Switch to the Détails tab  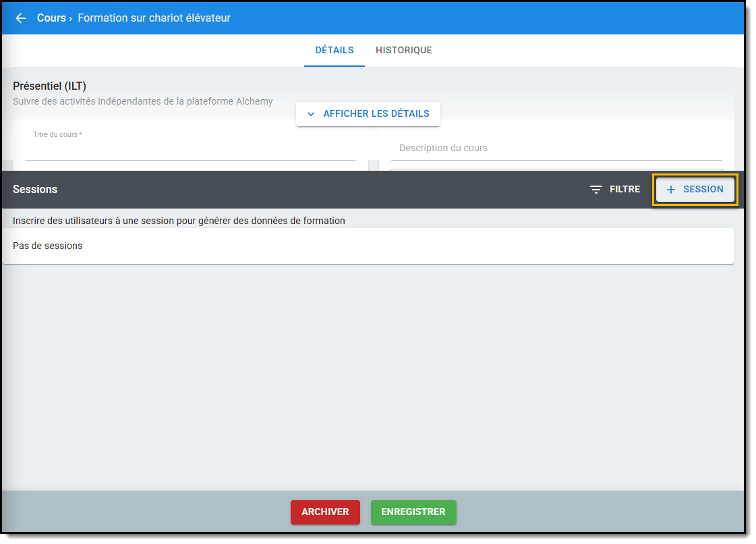[335, 51]
